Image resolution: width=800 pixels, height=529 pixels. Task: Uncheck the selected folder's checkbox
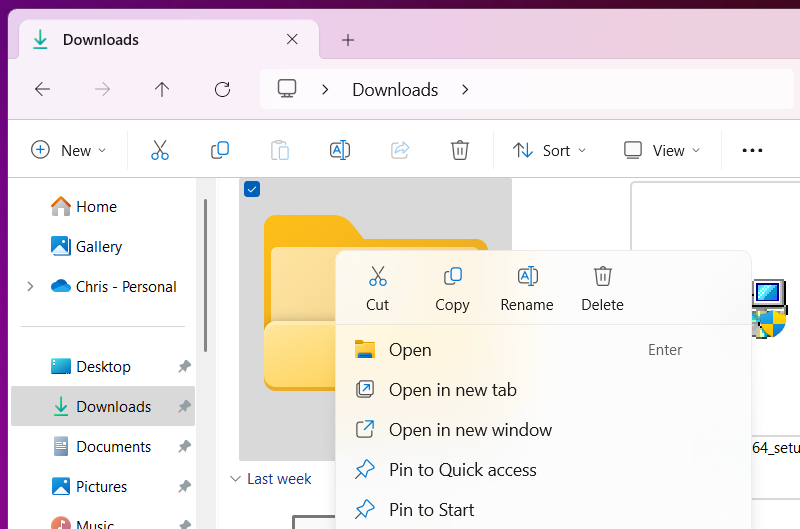252,189
